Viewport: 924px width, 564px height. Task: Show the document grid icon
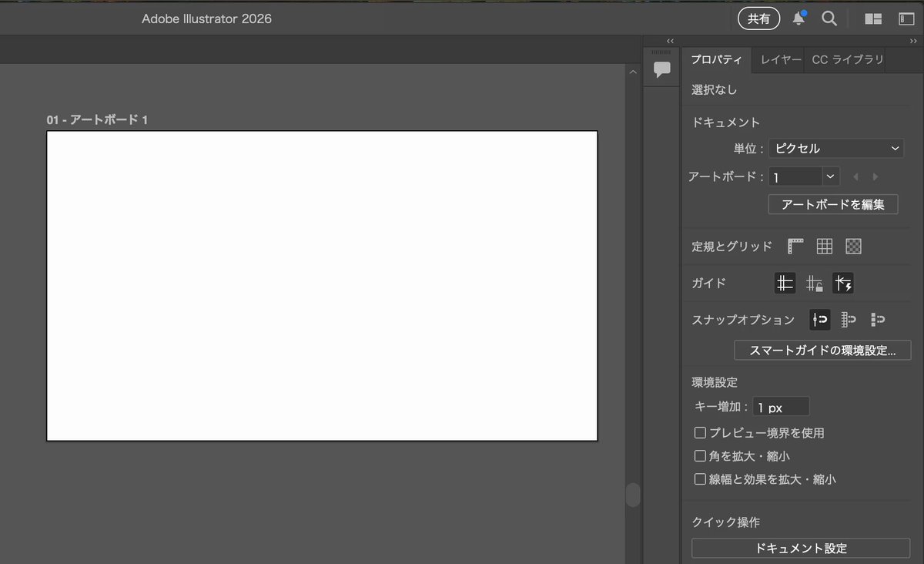(824, 245)
